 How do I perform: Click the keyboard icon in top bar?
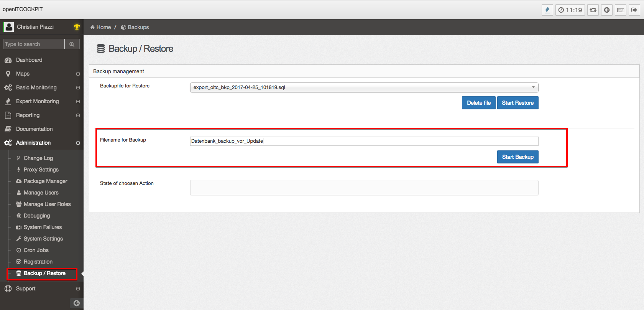(x=621, y=10)
